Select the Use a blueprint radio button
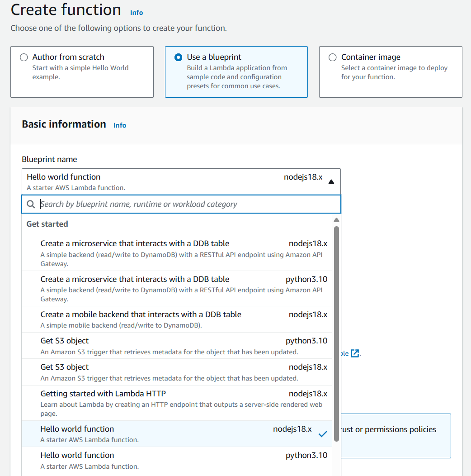Viewport: 471px width, 476px height. 179,57
